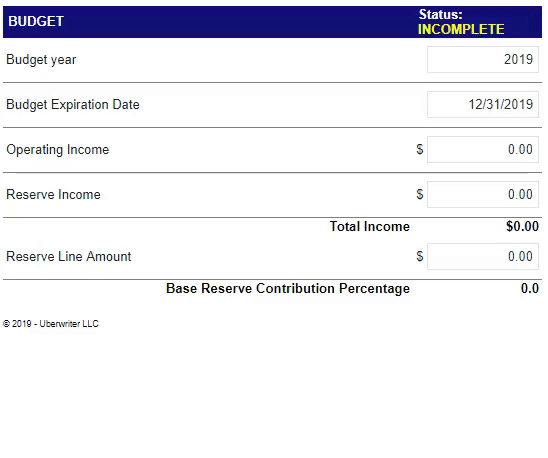Click the Reserve Line Amount label
The height and width of the screenshot is (458, 548).
[x=69, y=257]
